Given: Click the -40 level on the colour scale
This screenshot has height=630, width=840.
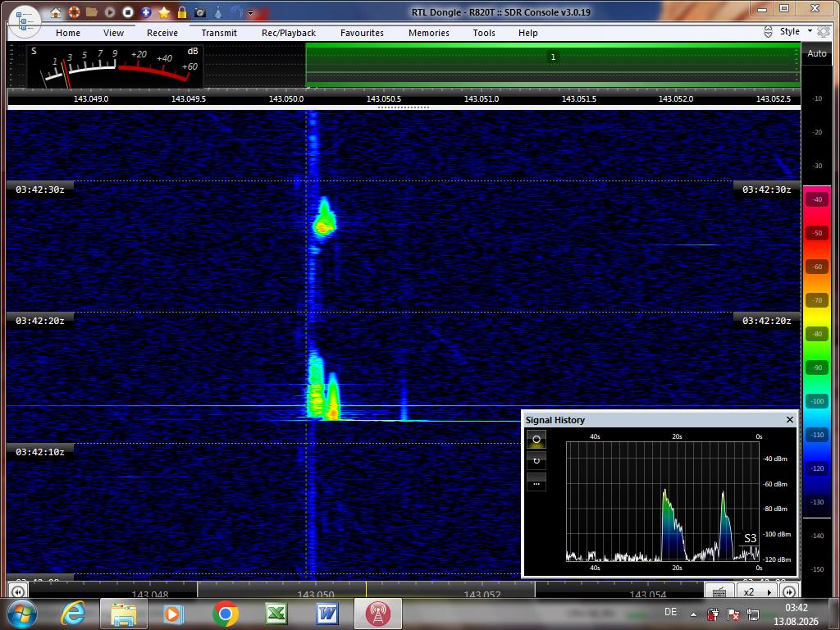Looking at the screenshot, I should pyautogui.click(x=817, y=199).
